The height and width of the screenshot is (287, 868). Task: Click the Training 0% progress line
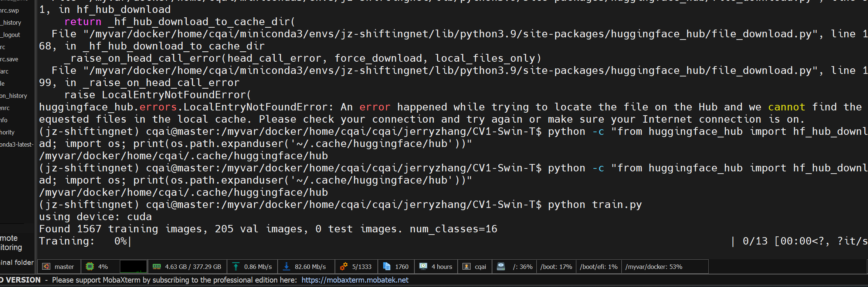coord(453,241)
